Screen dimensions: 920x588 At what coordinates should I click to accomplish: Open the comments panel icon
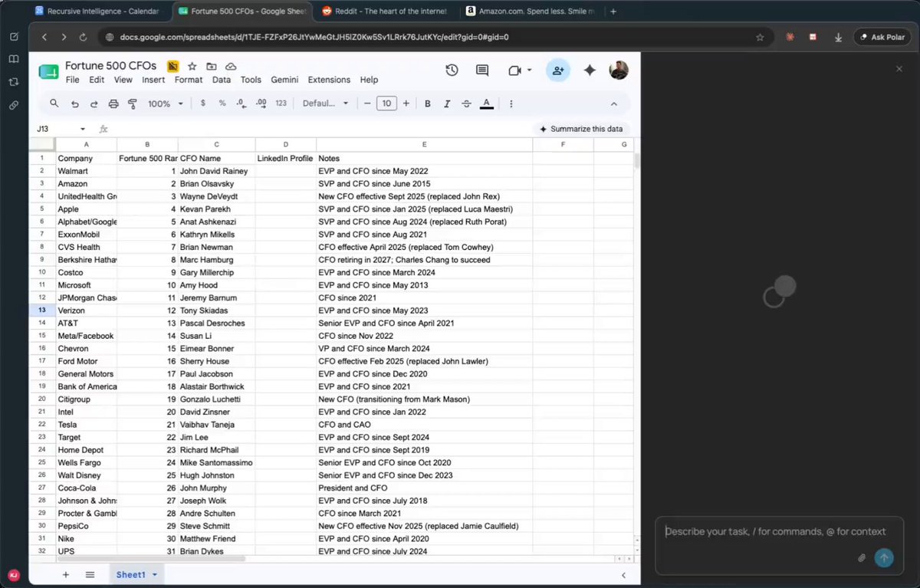pos(482,70)
